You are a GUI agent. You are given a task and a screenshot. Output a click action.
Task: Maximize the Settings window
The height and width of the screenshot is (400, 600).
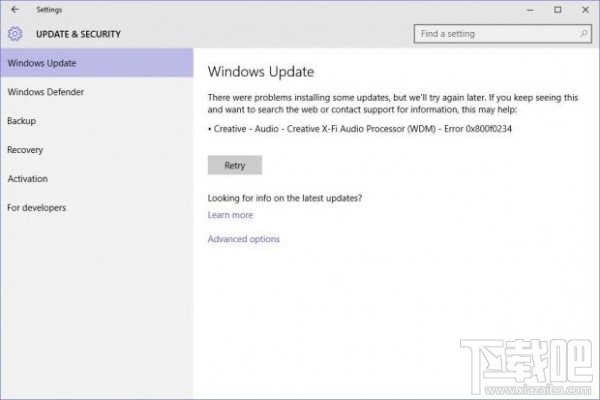pyautogui.click(x=558, y=10)
